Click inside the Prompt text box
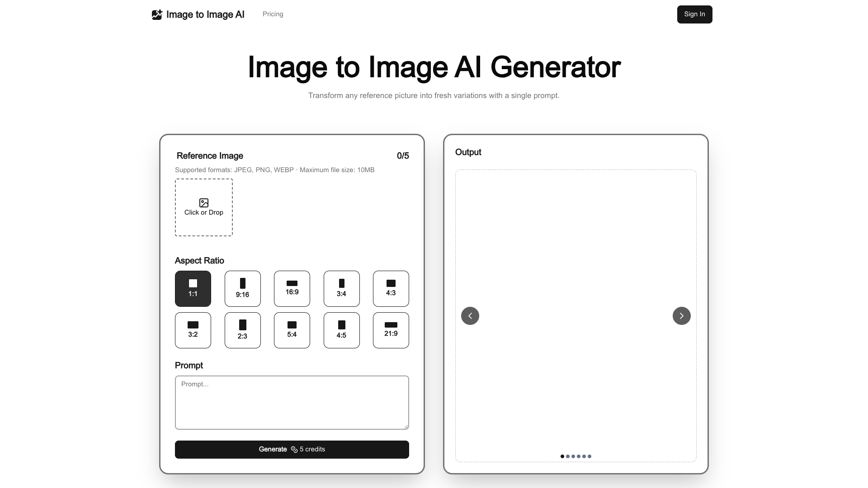Screen dimensions: 868x488 point(292,402)
